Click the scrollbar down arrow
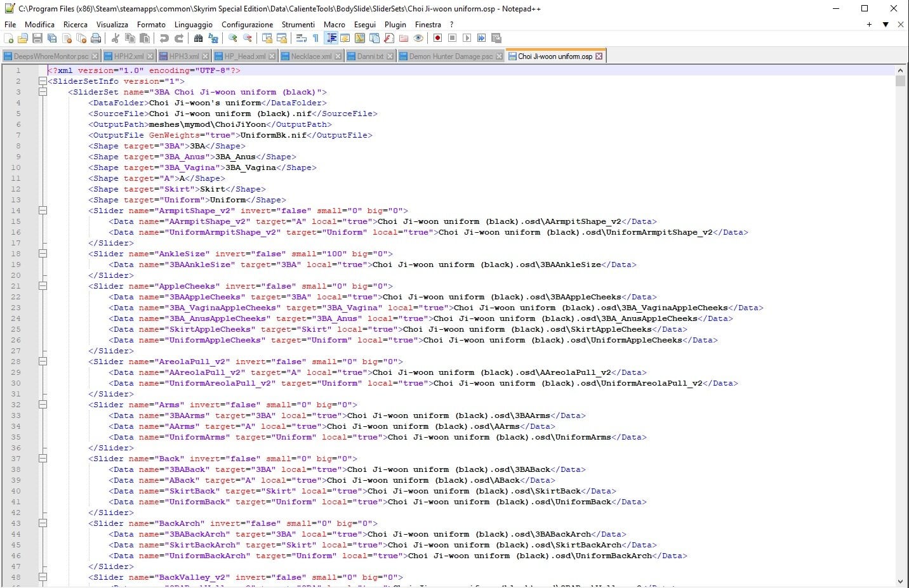This screenshot has width=909, height=588. tap(900, 581)
